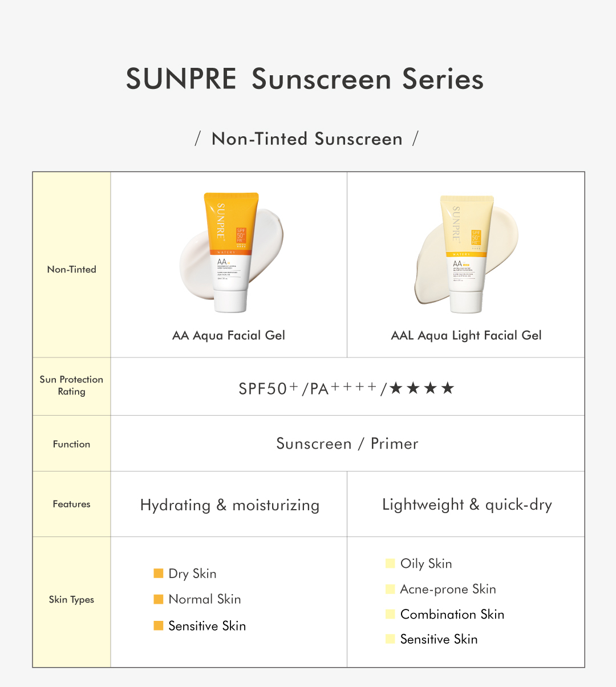The image size is (616, 687).
Task: Click the Sunscreen / Primer function text
Action: [347, 444]
